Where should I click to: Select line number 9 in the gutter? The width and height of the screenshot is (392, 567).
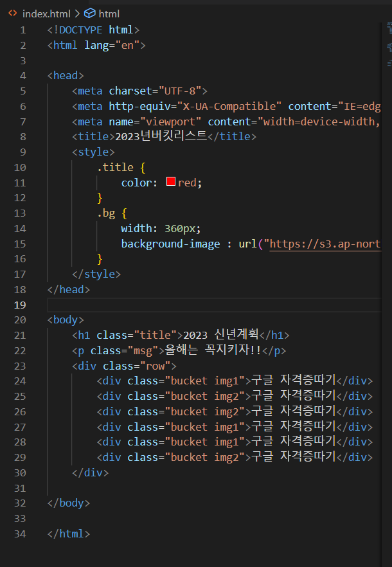[x=23, y=152]
